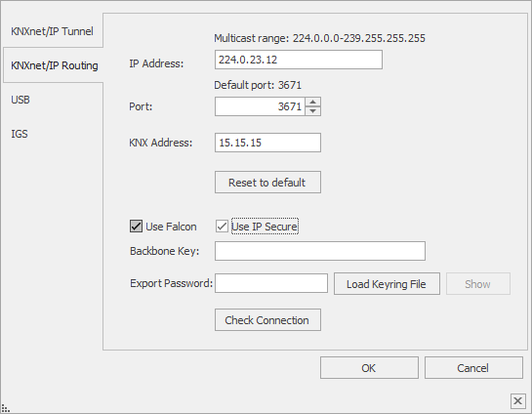Click the Export Password field
Image resolution: width=532 pixels, height=414 pixels.
(x=271, y=283)
